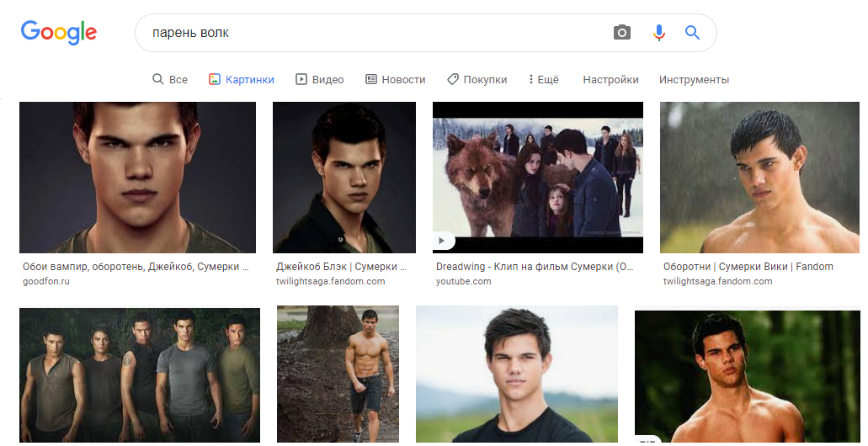Start voice search with the microphone icon
The height and width of the screenshot is (446, 868).
pyautogui.click(x=658, y=33)
